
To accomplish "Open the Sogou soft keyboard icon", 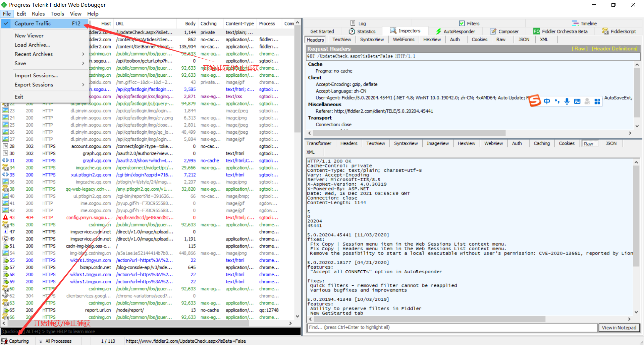I will pyautogui.click(x=577, y=101).
